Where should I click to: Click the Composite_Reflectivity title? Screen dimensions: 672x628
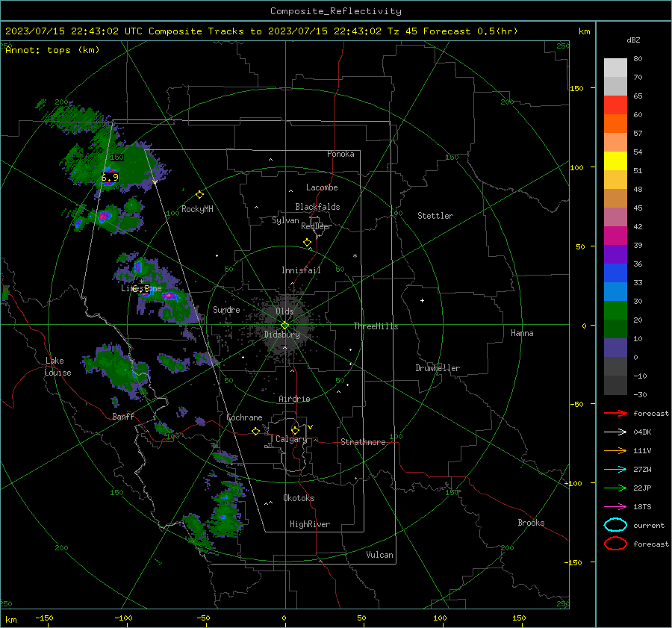[x=336, y=11]
